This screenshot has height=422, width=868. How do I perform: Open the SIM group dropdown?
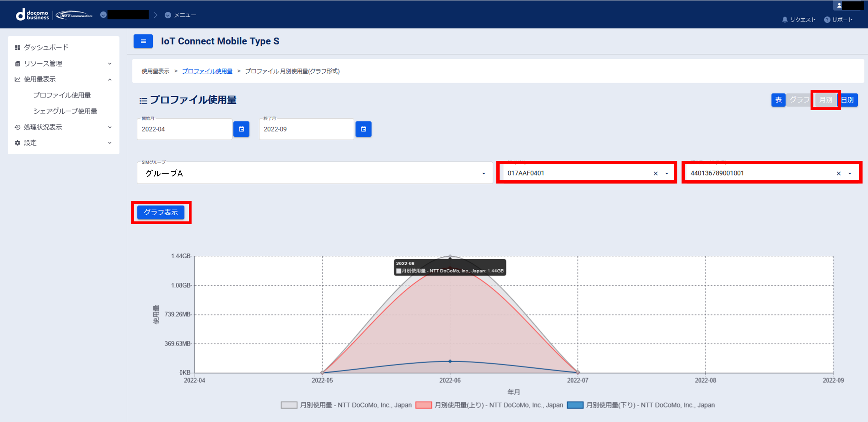483,174
